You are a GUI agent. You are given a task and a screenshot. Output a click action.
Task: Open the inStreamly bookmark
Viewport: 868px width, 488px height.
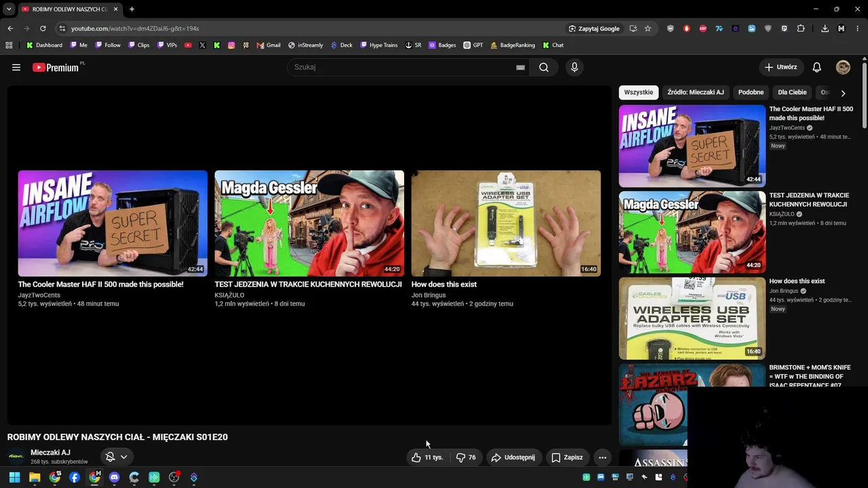[305, 45]
